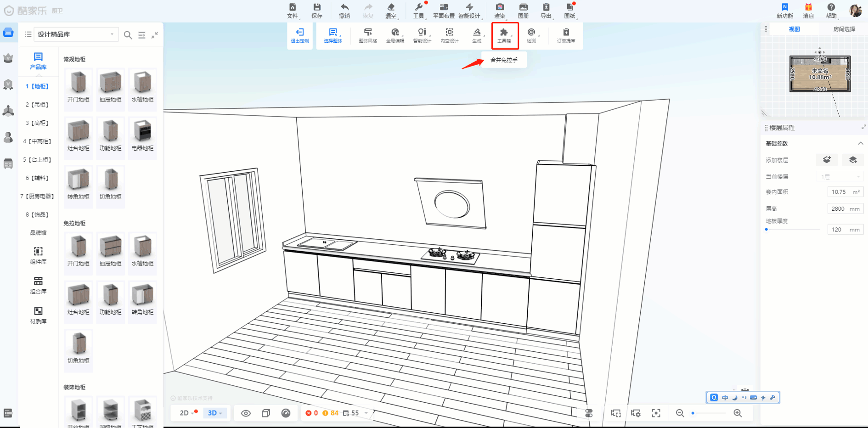Viewport: 868px width, 428px height.
Task: Click the 合并免拉手 menu option
Action: coord(504,60)
